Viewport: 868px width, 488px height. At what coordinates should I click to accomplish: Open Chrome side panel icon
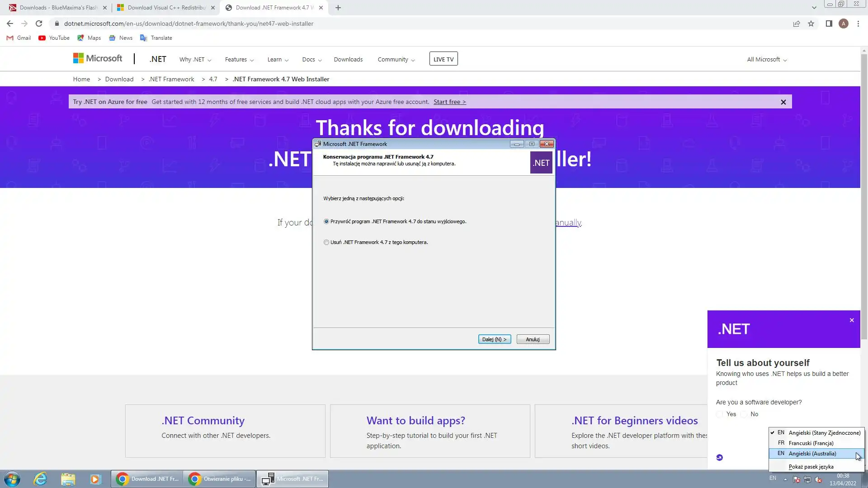829,23
